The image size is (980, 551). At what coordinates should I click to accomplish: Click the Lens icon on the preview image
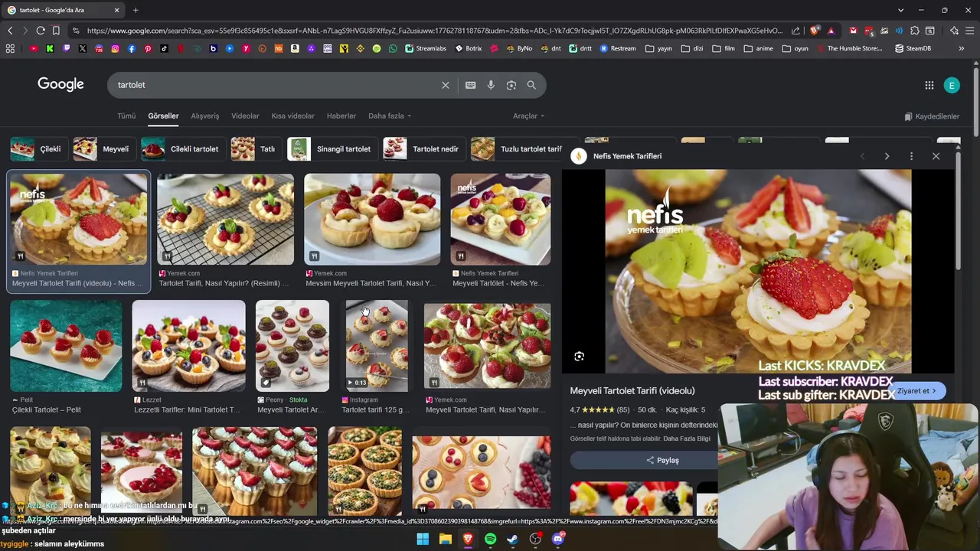tap(580, 356)
